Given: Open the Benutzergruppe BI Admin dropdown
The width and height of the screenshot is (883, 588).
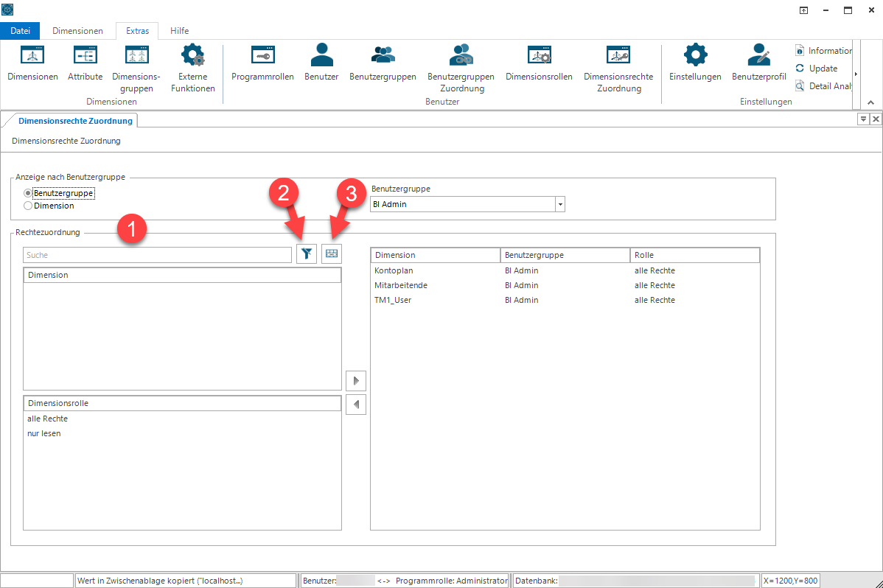Looking at the screenshot, I should (559, 204).
